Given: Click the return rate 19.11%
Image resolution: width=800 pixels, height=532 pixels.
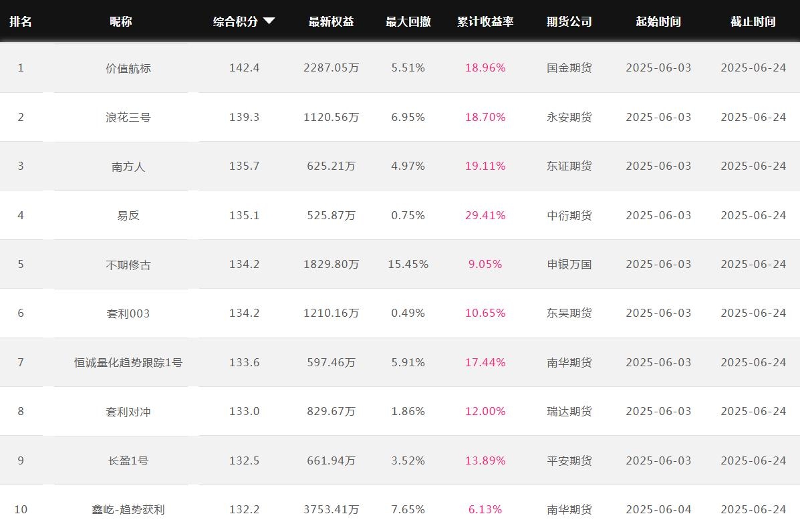Looking at the screenshot, I should click(485, 166).
